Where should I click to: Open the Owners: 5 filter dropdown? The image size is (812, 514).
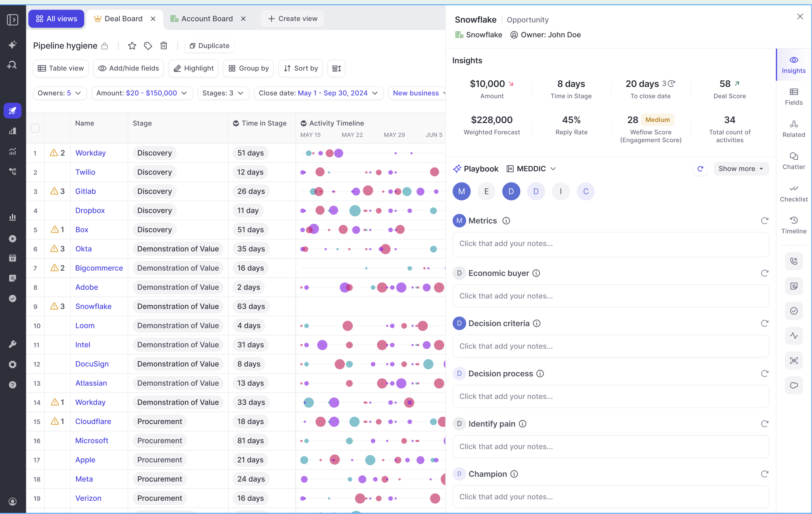tap(60, 93)
